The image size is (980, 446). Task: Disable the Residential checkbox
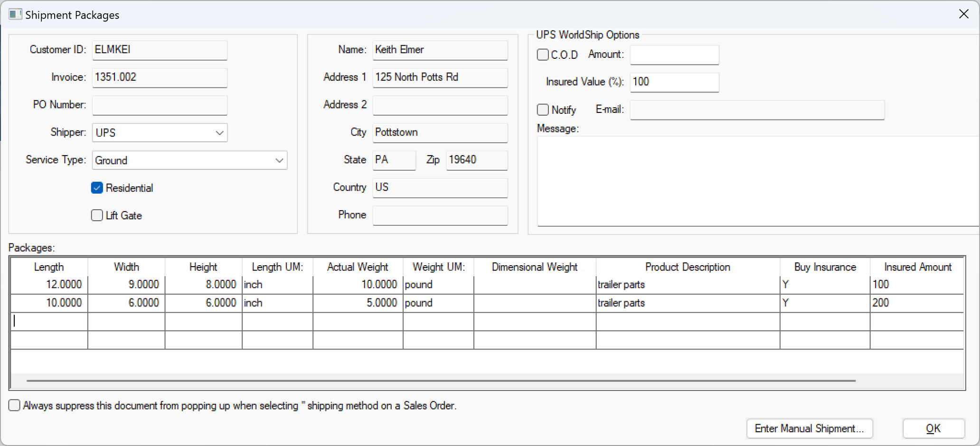pos(97,188)
